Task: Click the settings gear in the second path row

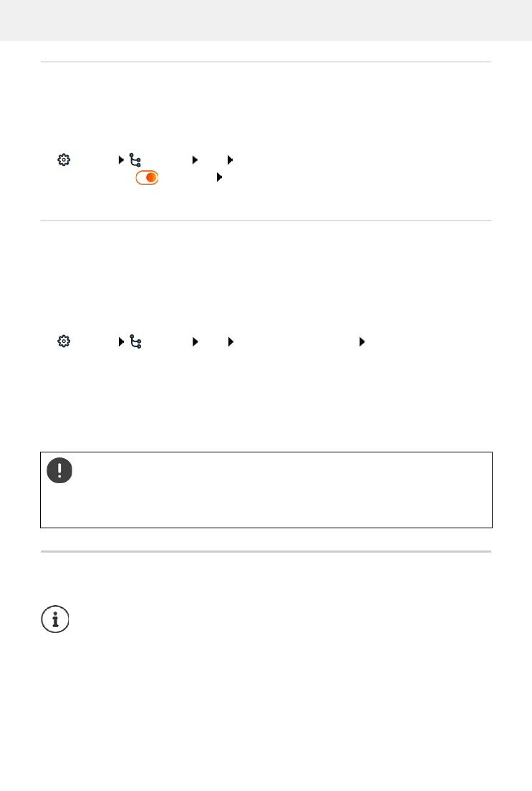Action: click(x=63, y=342)
